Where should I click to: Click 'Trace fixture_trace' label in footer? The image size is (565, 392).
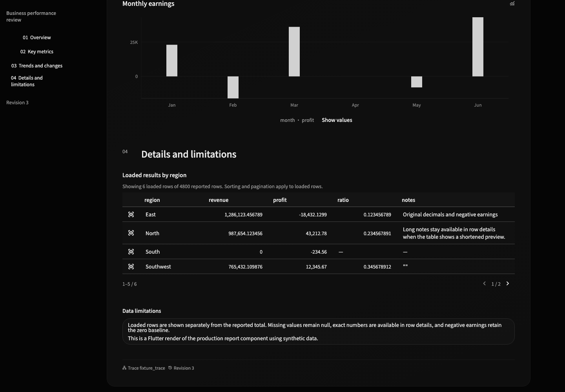pyautogui.click(x=146, y=368)
